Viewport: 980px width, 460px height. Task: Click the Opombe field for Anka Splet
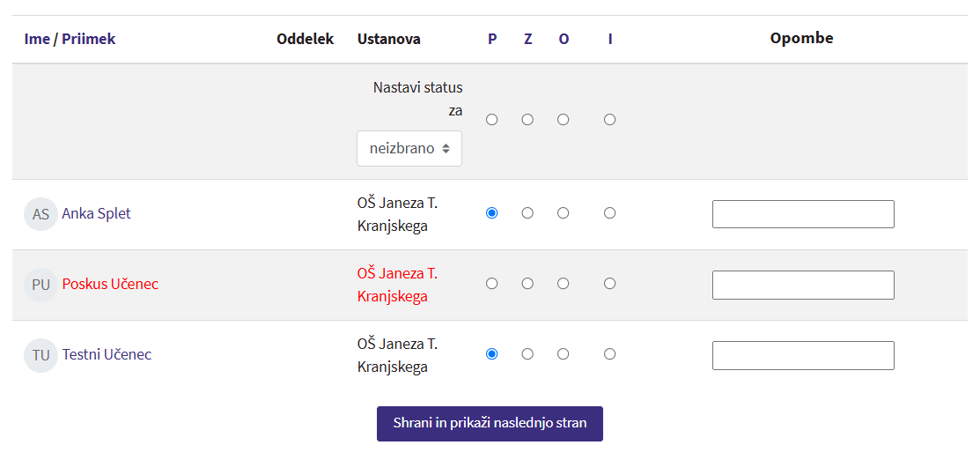point(803,214)
